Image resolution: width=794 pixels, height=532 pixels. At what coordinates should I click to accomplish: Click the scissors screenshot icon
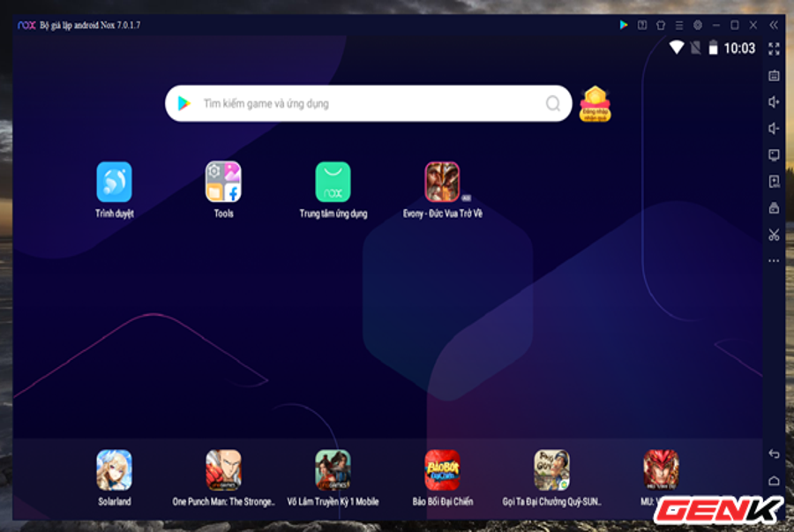[x=774, y=235]
